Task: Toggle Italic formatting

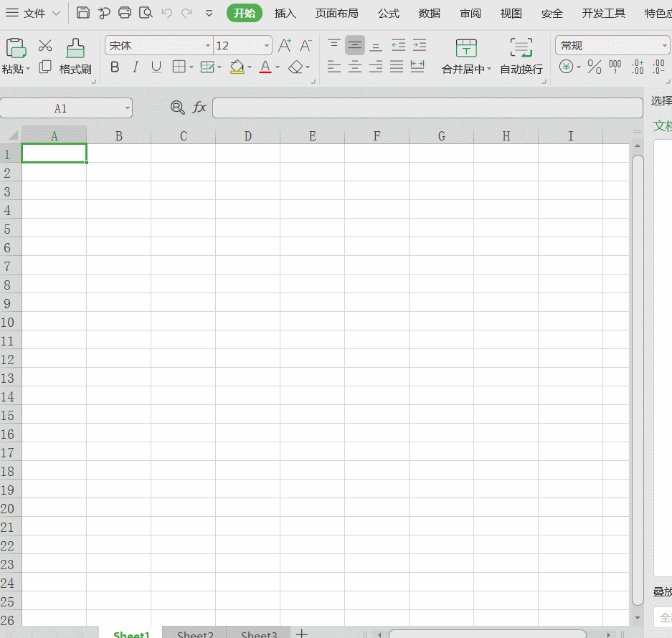Action: coord(136,67)
